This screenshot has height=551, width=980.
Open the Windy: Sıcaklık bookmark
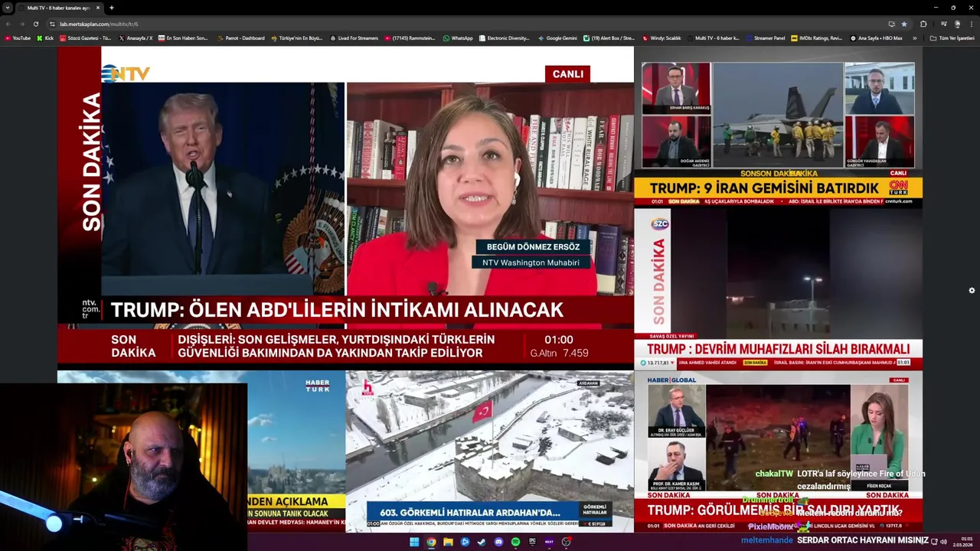pyautogui.click(x=661, y=37)
